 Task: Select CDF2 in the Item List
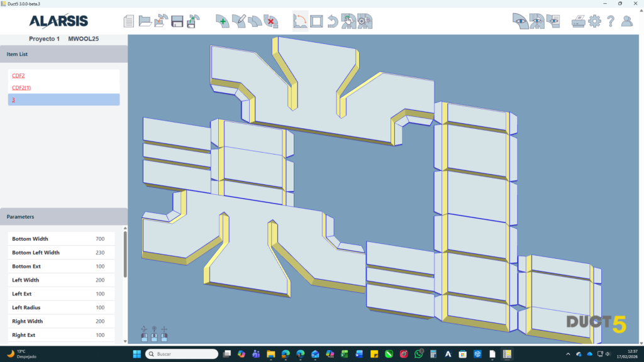click(x=18, y=75)
